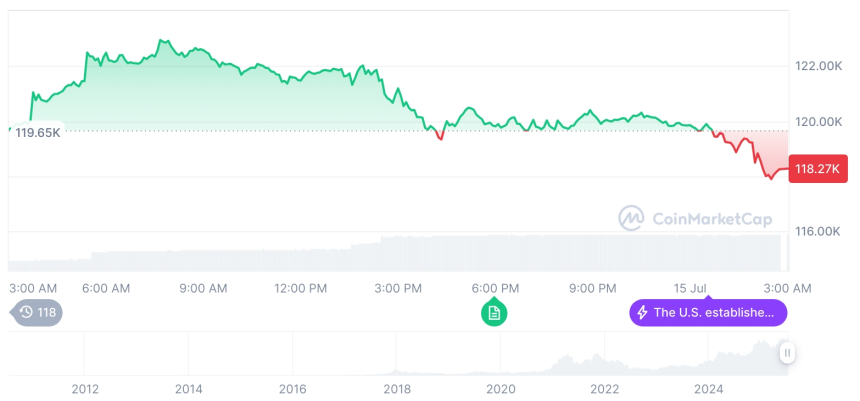Image resolution: width=860 pixels, height=401 pixels.
Task: Click the lightning bolt event icon
Action: [x=642, y=313]
